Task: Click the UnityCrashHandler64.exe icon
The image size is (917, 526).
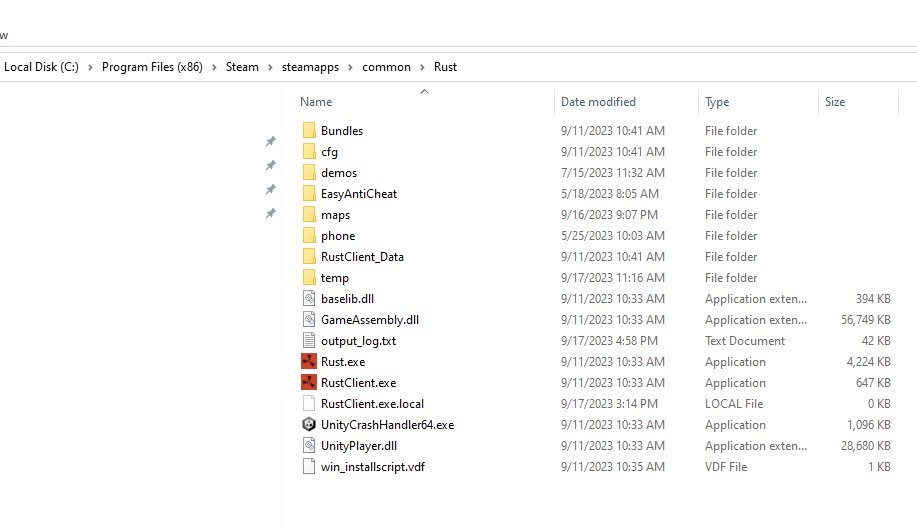Action: point(309,425)
